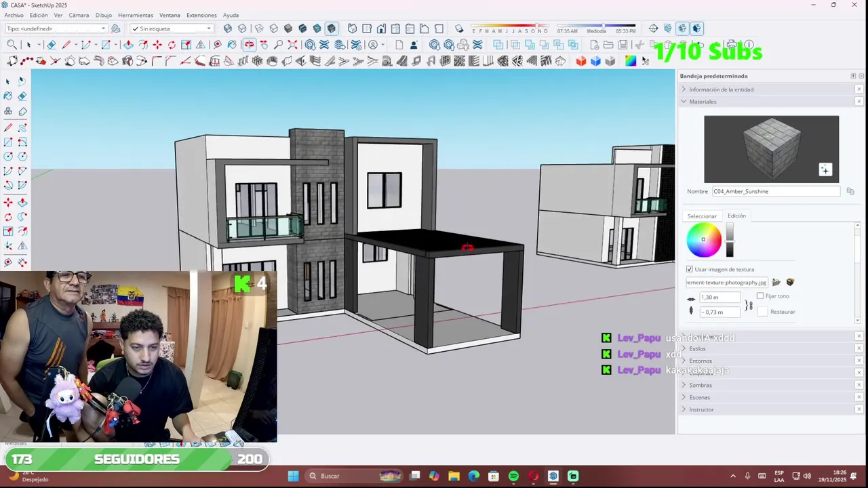The height and width of the screenshot is (488, 868).
Task: Choose the Circle tool in left toolbar
Action: click(x=8, y=157)
